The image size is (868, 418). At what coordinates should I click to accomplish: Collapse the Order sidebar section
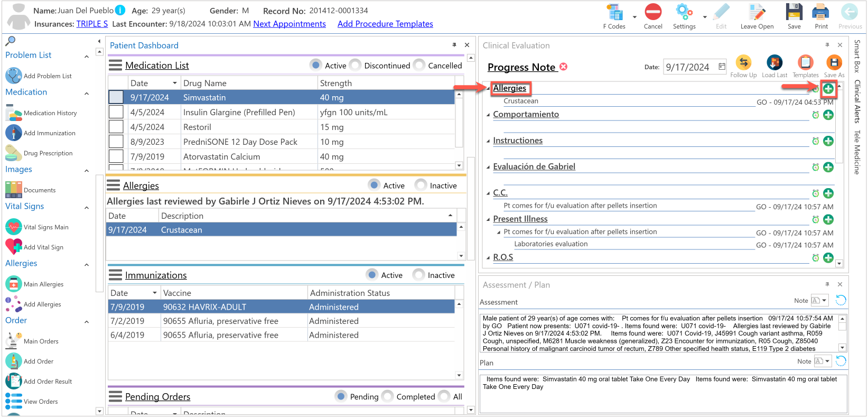click(87, 322)
